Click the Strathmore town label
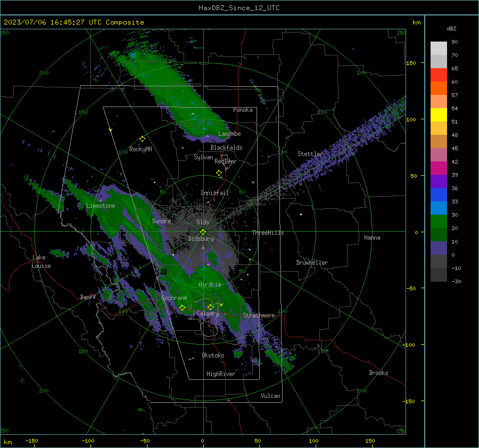This screenshot has width=479, height=448. coord(259,315)
